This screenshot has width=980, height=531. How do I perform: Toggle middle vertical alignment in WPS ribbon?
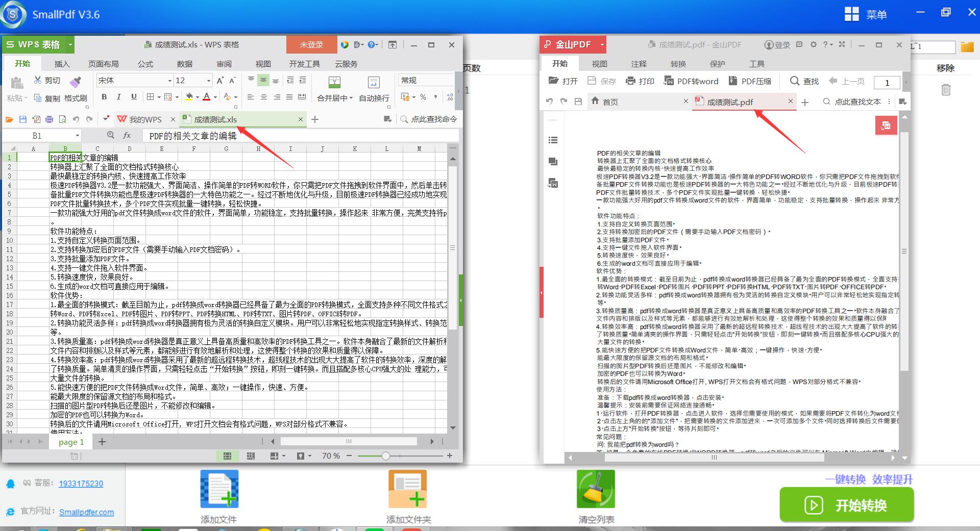(x=263, y=80)
